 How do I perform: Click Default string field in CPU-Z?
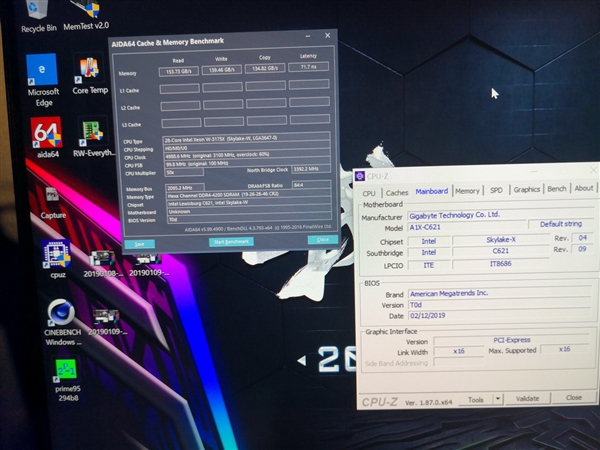[x=561, y=224]
